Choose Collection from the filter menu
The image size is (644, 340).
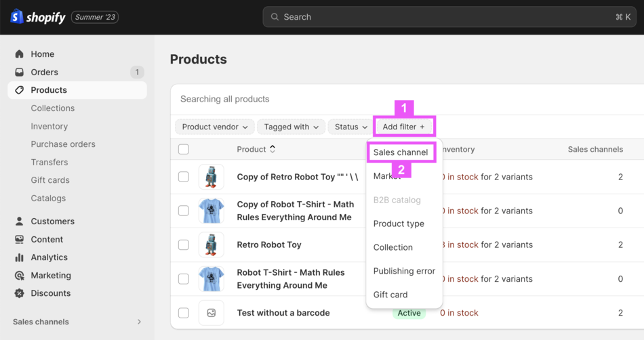pyautogui.click(x=393, y=247)
